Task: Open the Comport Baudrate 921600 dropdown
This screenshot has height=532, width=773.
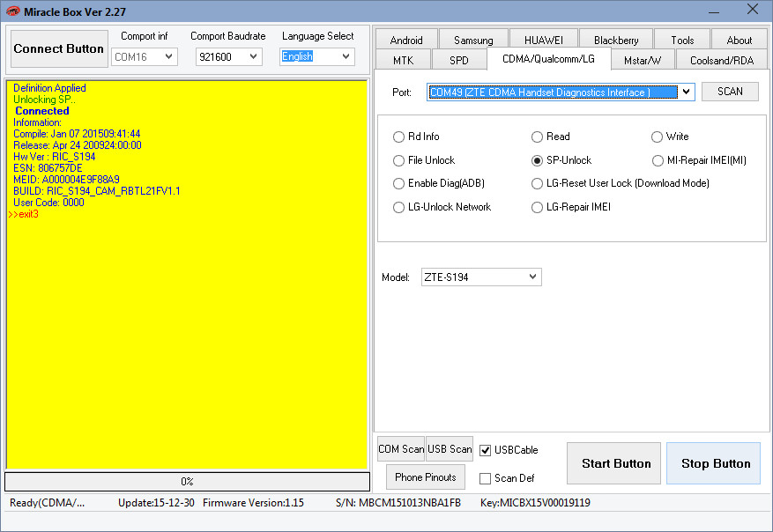Action: pos(229,56)
